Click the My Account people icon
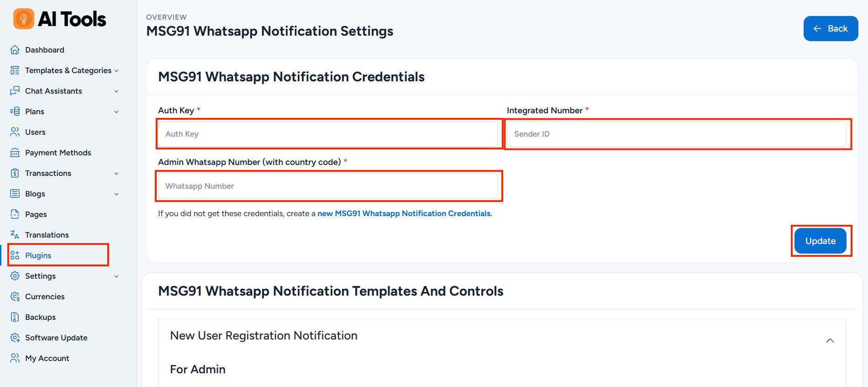The image size is (868, 387). pyautogui.click(x=15, y=358)
